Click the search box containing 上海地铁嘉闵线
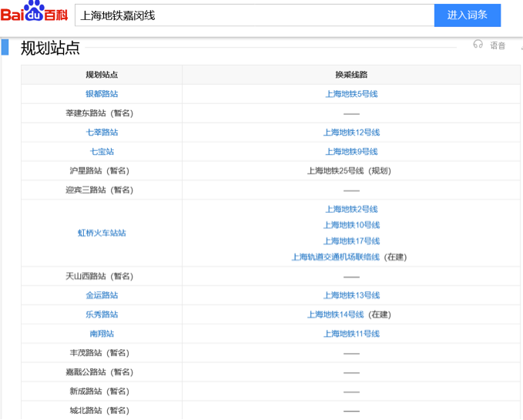The image size is (523, 420). click(x=254, y=15)
